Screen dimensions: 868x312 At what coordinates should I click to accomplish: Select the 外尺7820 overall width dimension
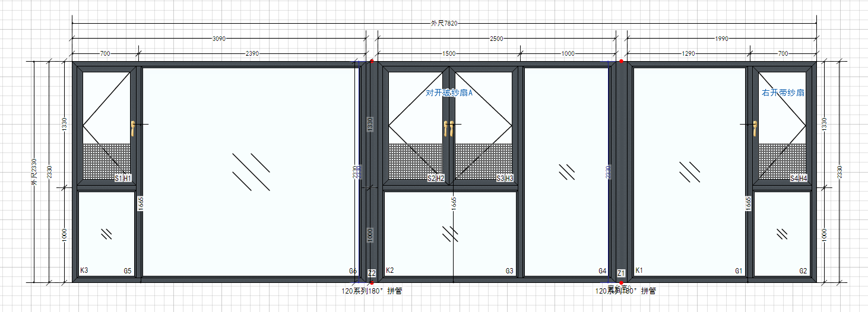point(444,23)
